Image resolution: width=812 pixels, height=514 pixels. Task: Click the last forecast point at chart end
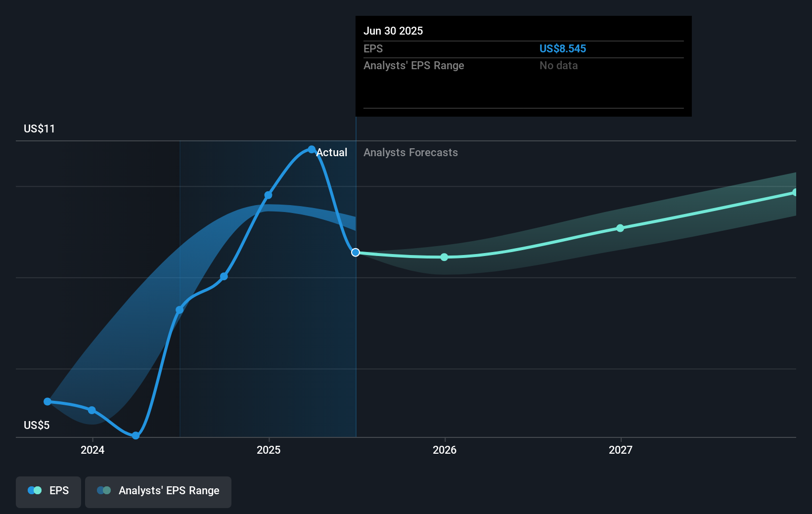click(795, 192)
